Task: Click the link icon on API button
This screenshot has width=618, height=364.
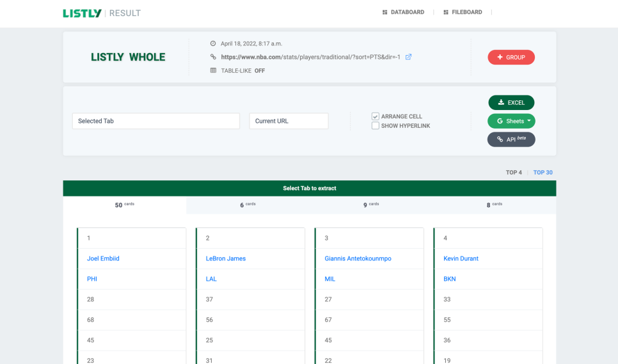Action: click(500, 139)
